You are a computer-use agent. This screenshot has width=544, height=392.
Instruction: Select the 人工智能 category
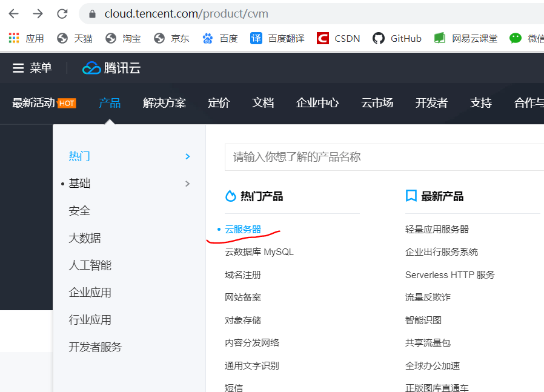coord(90,266)
